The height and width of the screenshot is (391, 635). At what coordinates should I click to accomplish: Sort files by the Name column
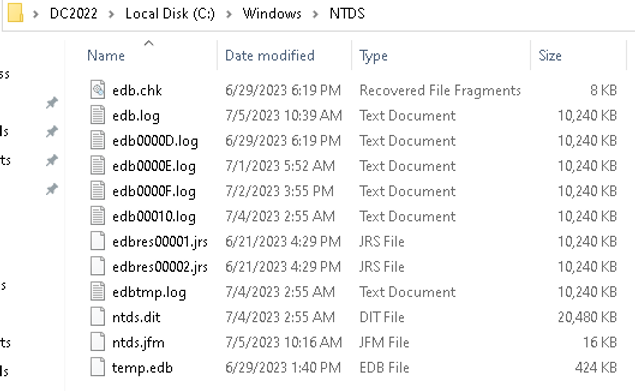tap(106, 56)
